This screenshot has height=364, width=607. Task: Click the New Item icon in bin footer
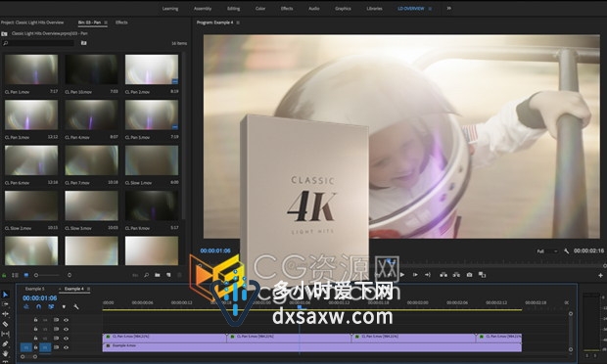168,275
